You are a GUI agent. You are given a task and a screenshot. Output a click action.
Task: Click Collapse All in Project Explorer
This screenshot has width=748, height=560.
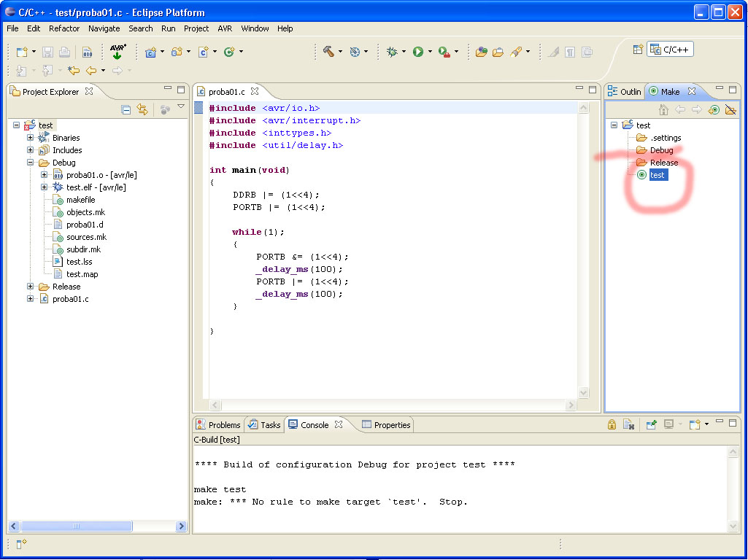tap(126, 110)
